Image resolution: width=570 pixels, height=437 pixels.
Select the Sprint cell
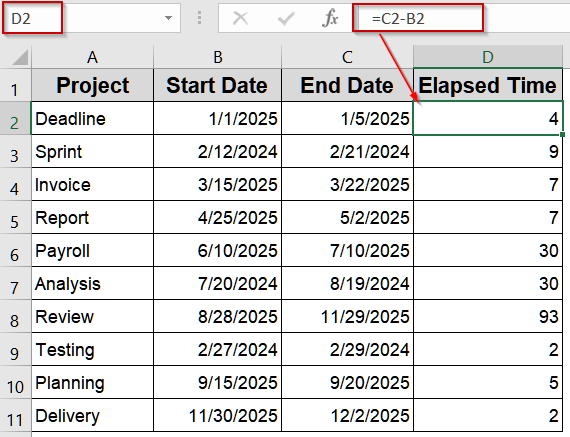click(x=92, y=151)
